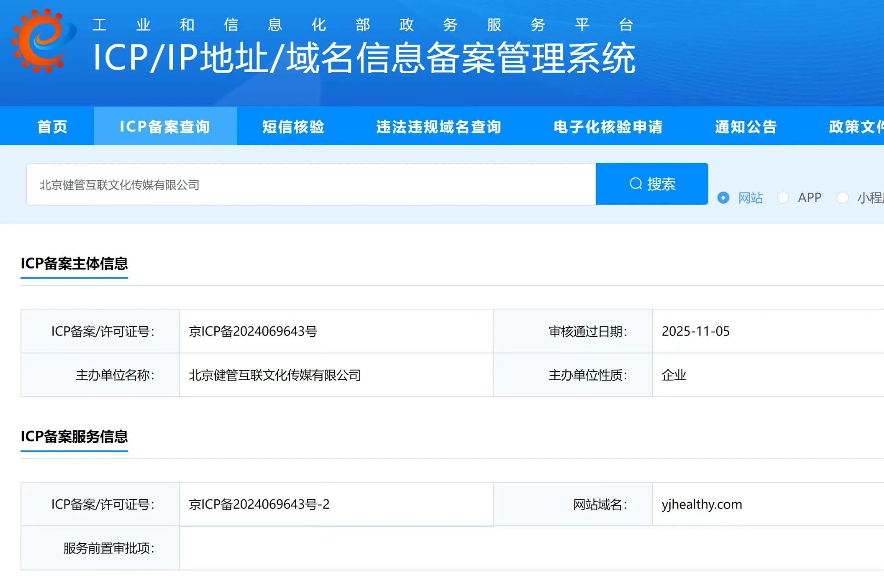Select the APP radio button
The width and height of the screenshot is (884, 588).
pos(783,198)
